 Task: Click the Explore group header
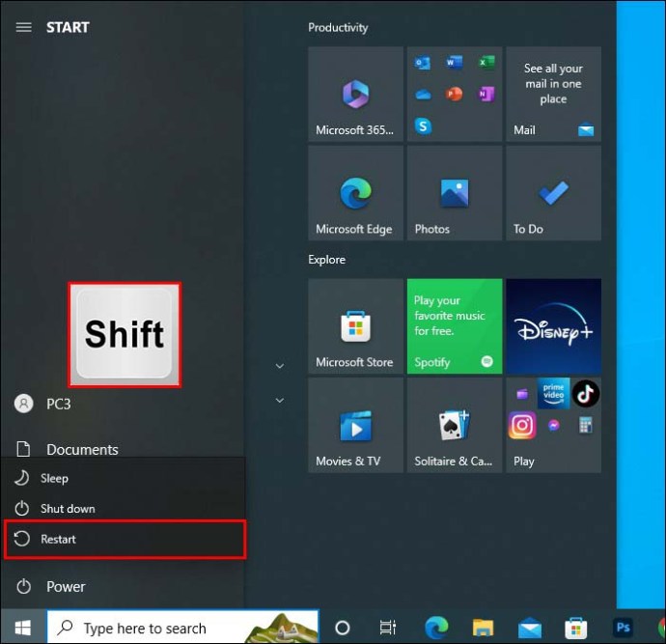326,260
